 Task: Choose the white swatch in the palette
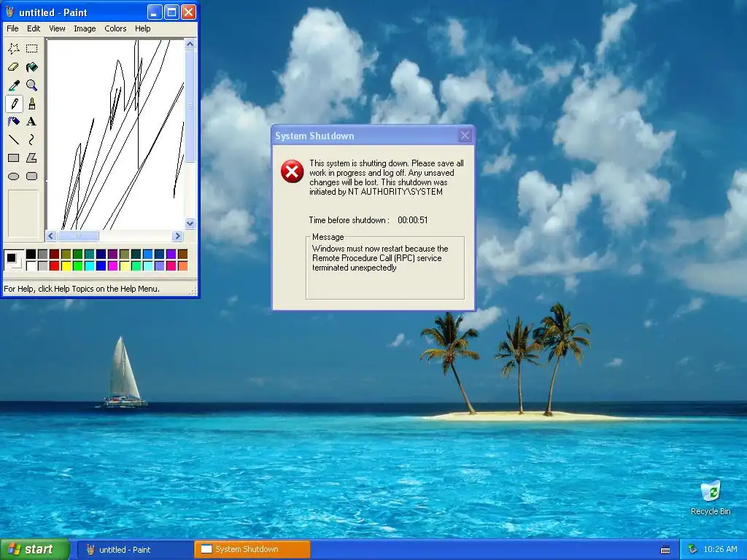click(x=31, y=265)
